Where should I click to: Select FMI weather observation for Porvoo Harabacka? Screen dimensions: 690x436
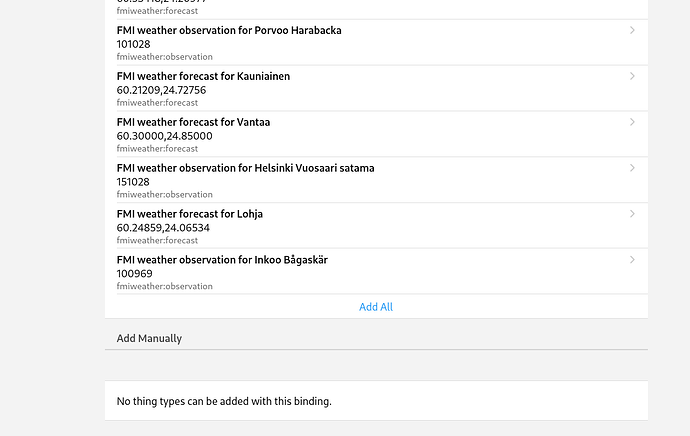[x=229, y=30]
